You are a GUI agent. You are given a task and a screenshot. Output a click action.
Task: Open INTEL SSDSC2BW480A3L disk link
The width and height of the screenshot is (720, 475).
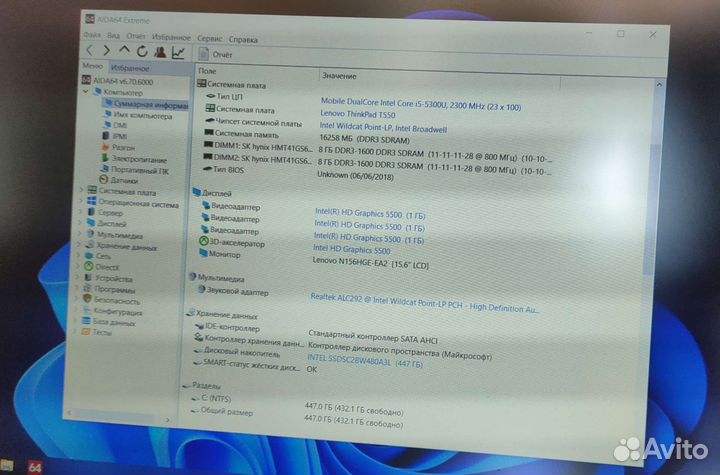click(365, 360)
